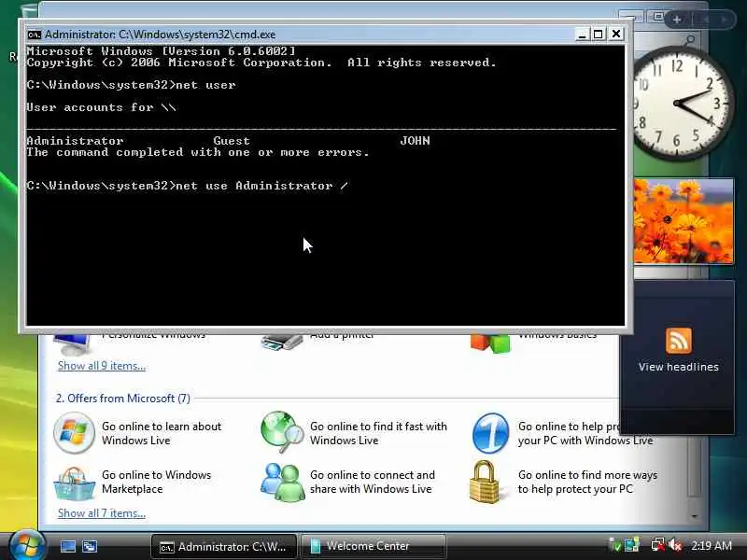Click Microsoft Windows Version 6.0.6002 line
The image size is (747, 560).
(161, 51)
